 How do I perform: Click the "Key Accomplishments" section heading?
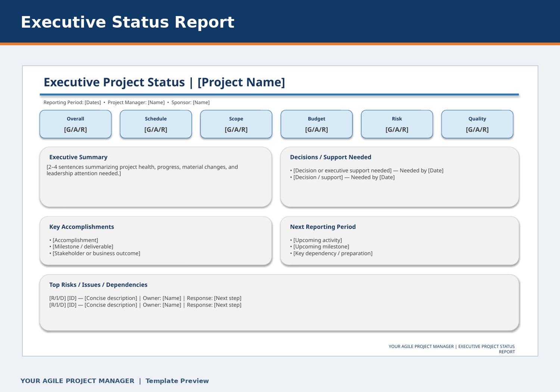pyautogui.click(x=81, y=227)
